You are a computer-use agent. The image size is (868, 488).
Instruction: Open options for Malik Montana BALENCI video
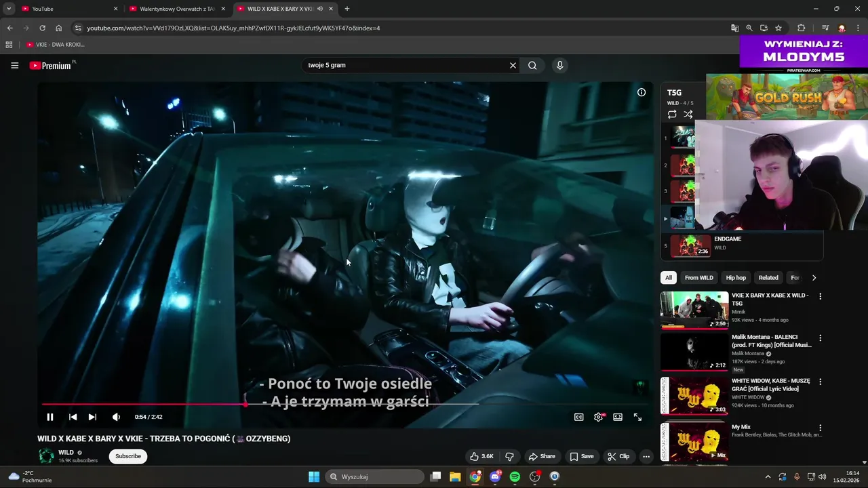820,338
